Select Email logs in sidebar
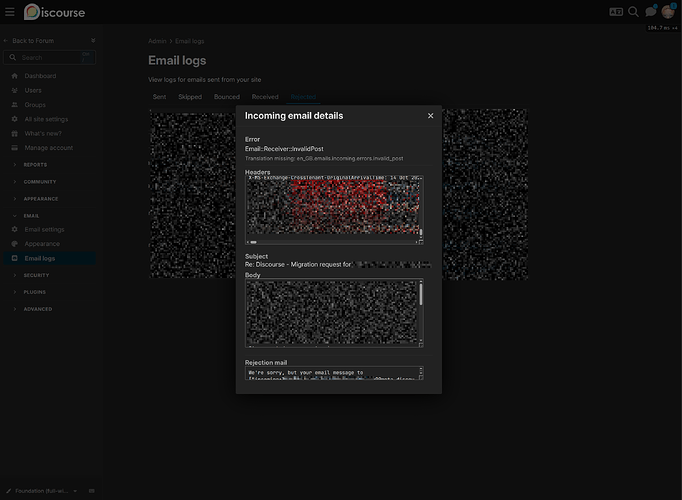This screenshot has height=500, width=682. 49,258
